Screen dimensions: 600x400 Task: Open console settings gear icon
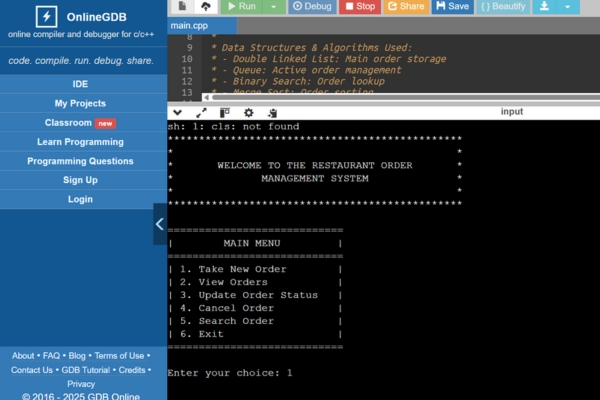pyautogui.click(x=248, y=113)
